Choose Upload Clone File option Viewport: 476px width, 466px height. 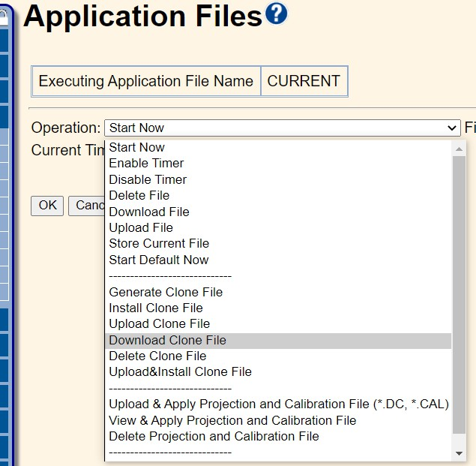160,323
